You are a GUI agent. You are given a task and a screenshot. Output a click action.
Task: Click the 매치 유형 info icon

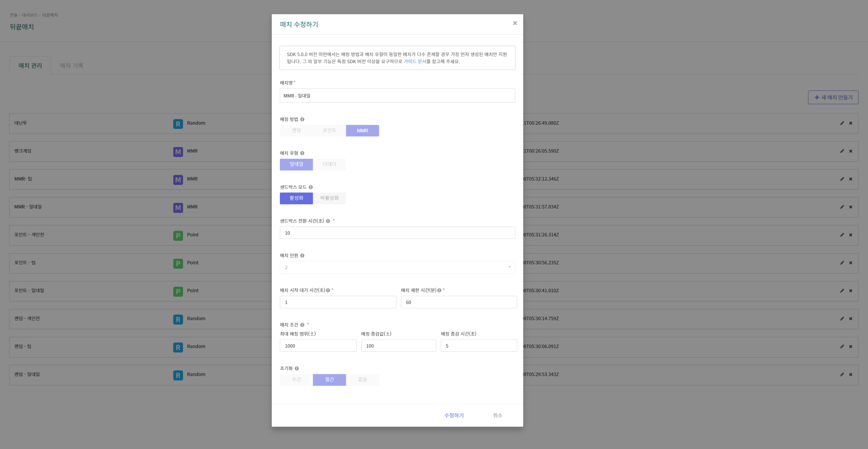[302, 153]
